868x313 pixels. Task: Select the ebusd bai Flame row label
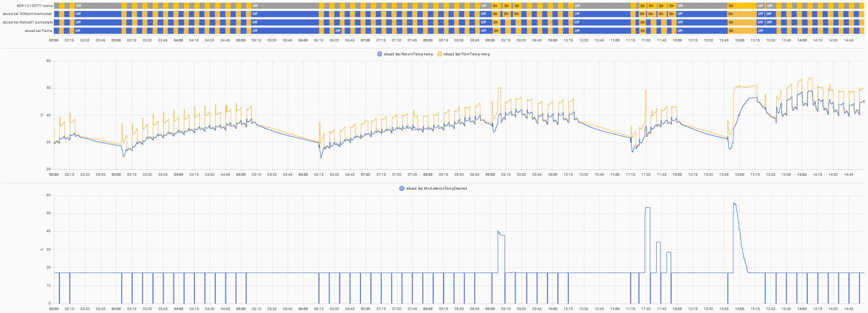tap(39, 31)
